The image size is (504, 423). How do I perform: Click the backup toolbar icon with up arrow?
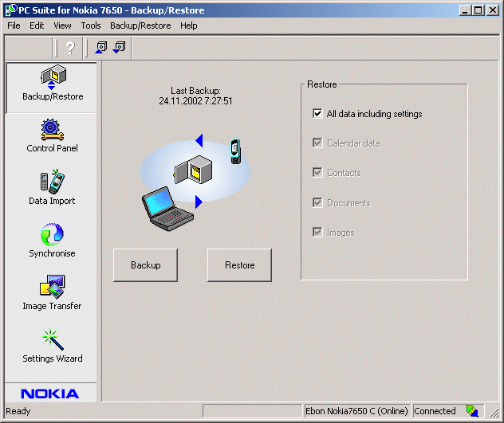(x=101, y=48)
